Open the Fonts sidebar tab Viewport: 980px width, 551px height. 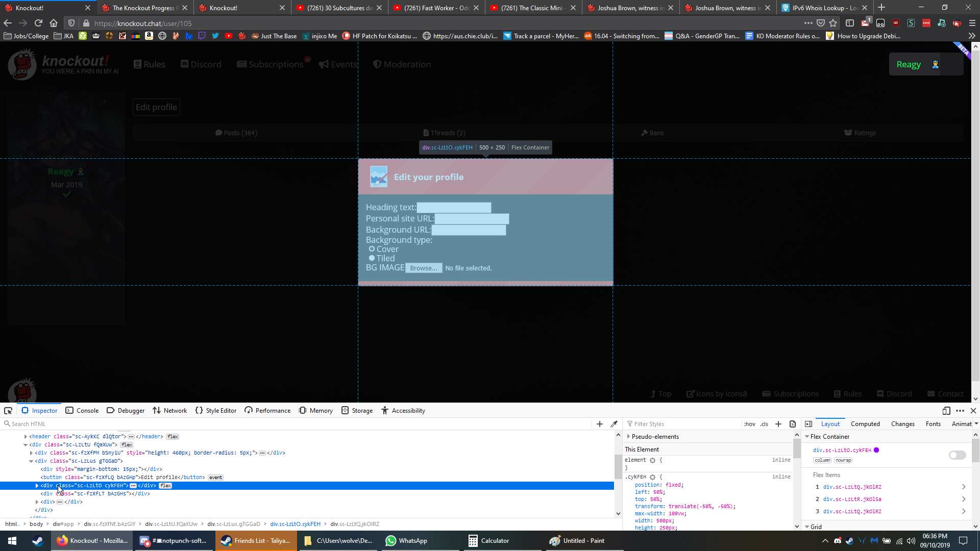(x=933, y=424)
